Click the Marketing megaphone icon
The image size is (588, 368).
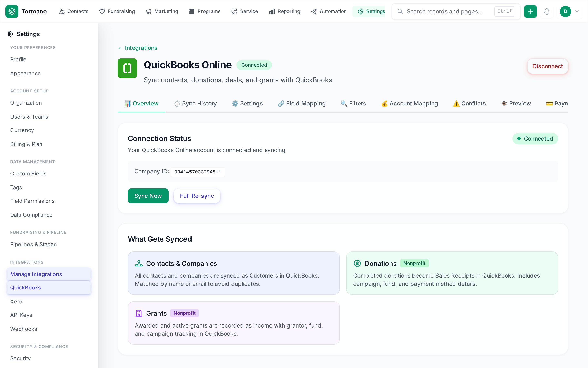click(148, 11)
